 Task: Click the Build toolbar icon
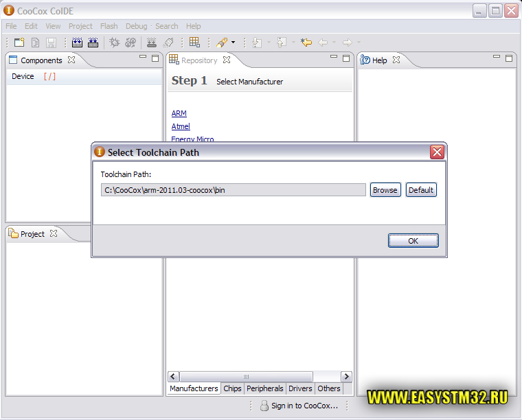77,43
